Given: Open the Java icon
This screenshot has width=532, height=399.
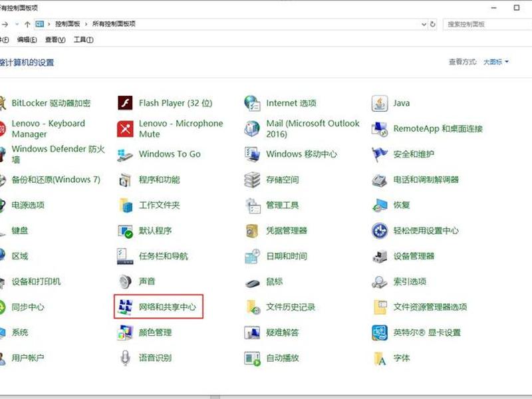Looking at the screenshot, I should pos(380,103).
